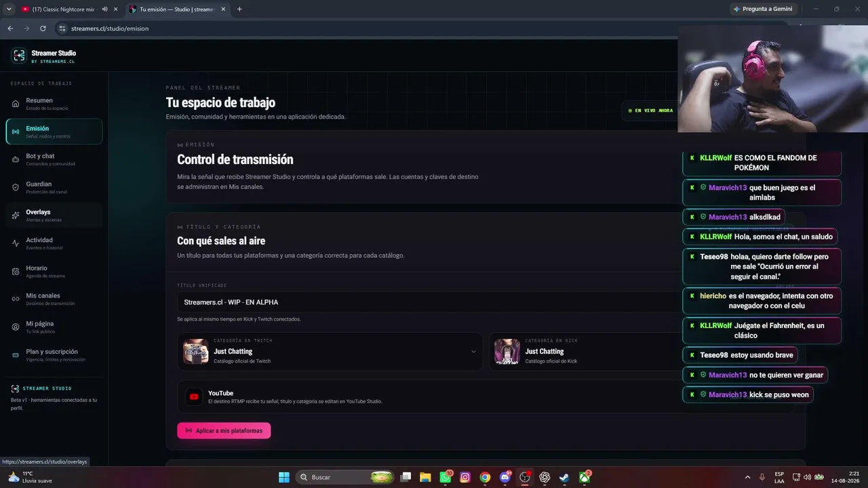Click the En vivo ahora status badge
868x488 pixels.
pyautogui.click(x=650, y=110)
